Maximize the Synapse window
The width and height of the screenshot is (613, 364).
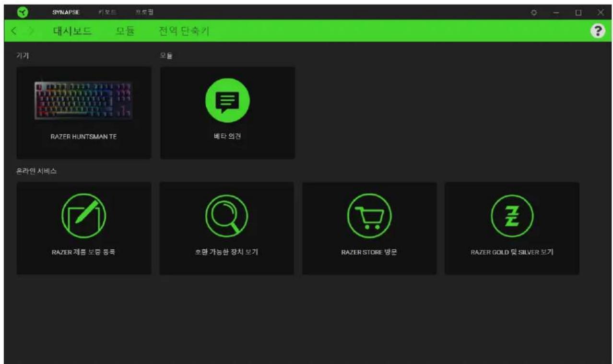pos(578,12)
